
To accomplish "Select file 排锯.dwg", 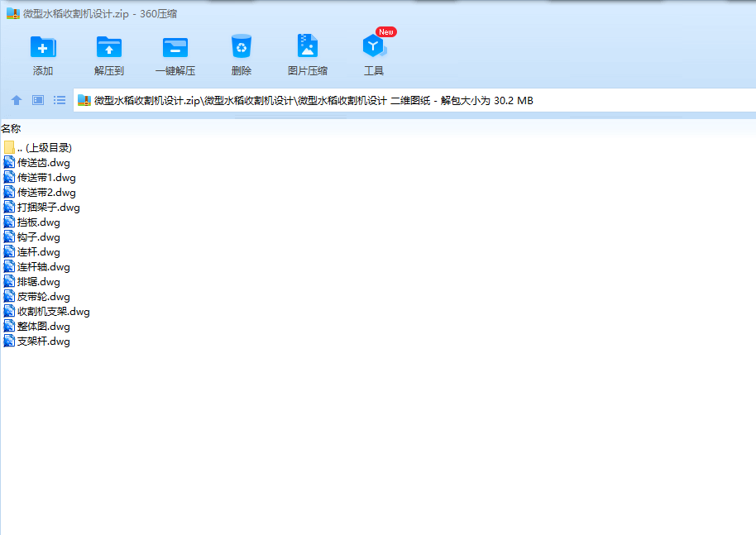I will (31, 281).
